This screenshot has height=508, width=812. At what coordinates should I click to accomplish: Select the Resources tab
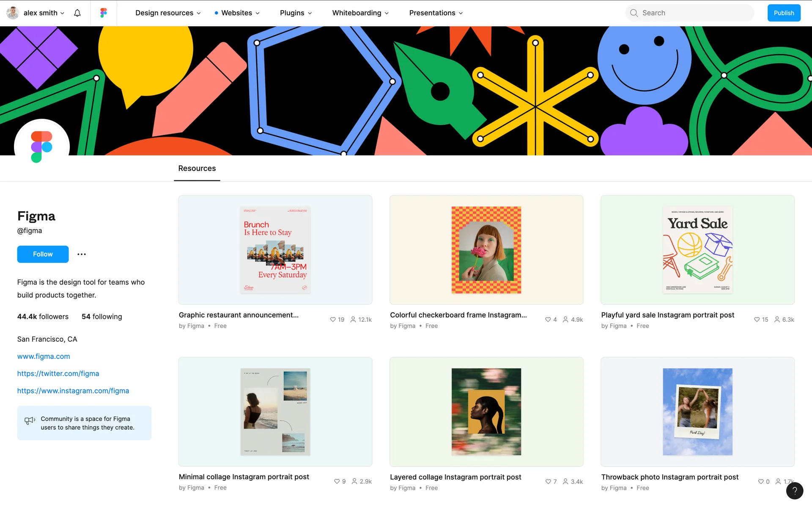pos(197,168)
